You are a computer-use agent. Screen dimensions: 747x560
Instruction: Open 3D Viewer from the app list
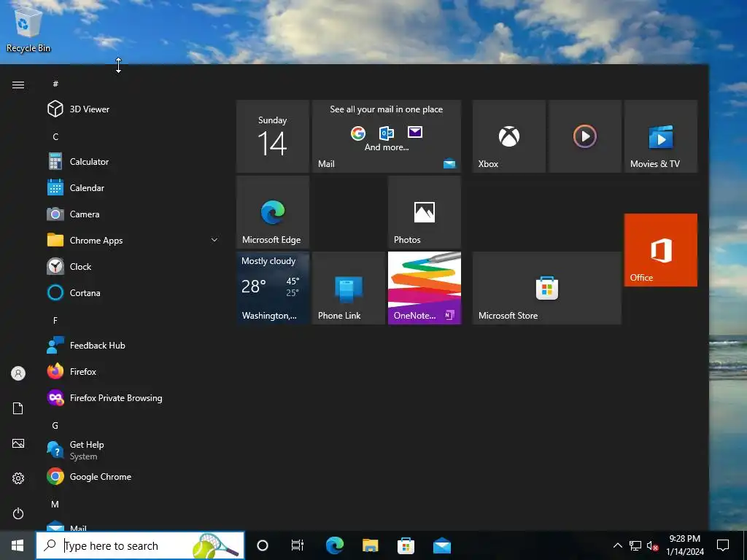click(130, 109)
